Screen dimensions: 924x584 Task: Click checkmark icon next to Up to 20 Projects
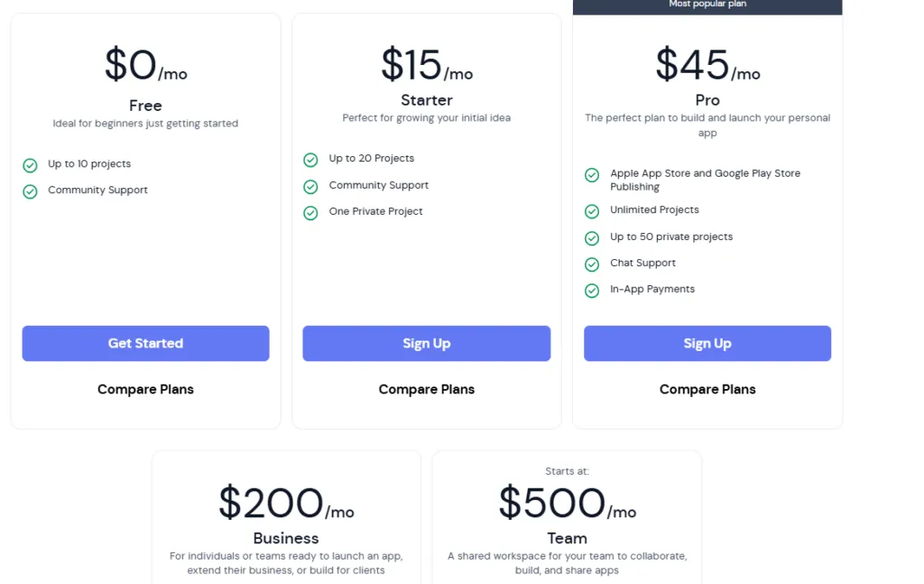tap(310, 160)
